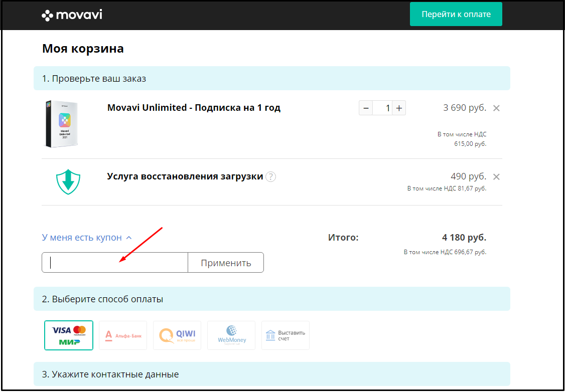Click the coupon code input field
Image resolution: width=565 pixels, height=392 pixels.
[115, 262]
